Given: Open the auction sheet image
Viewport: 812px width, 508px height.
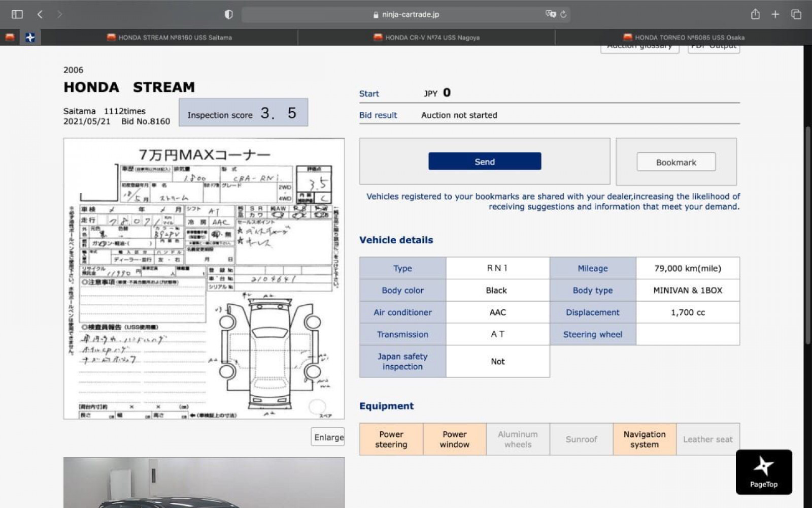Looking at the screenshot, I should click(x=204, y=278).
